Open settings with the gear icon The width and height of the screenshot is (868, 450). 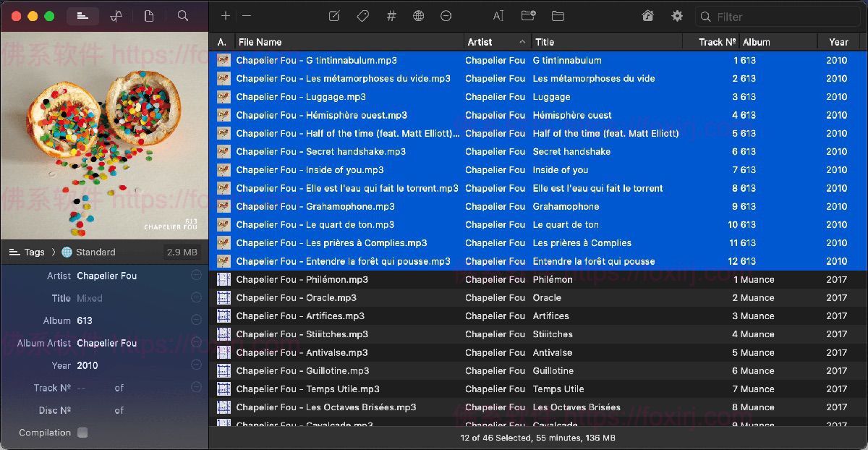(x=677, y=16)
